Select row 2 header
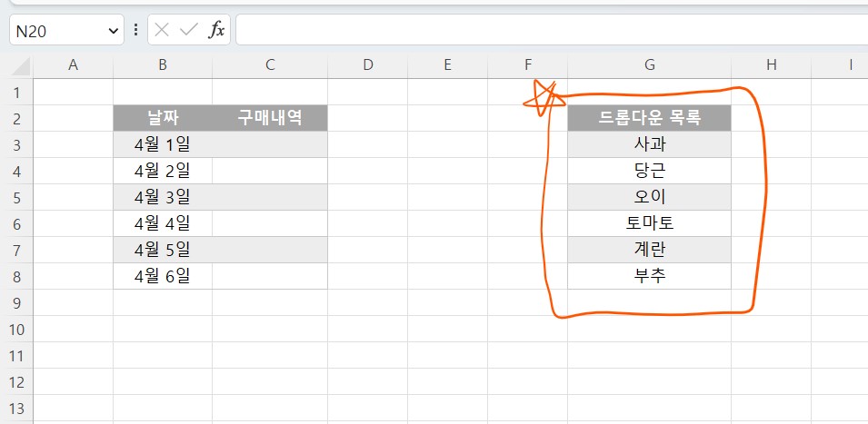 (x=16, y=118)
